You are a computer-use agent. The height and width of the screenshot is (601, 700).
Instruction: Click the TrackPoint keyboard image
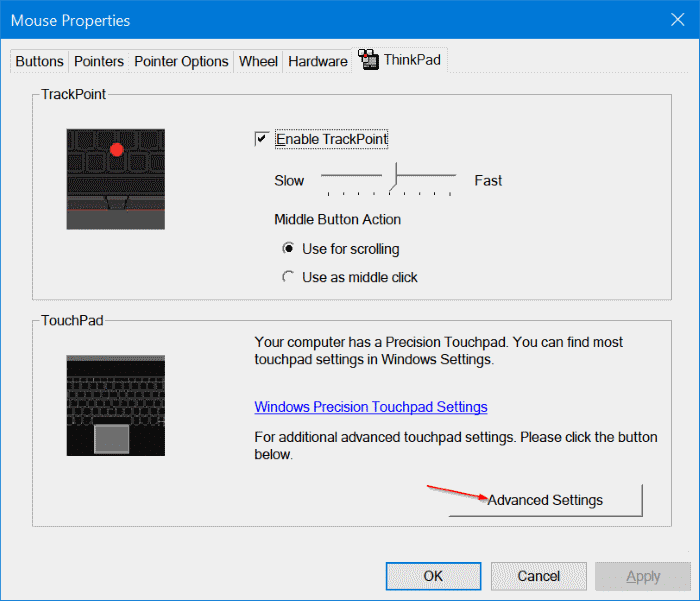(116, 179)
